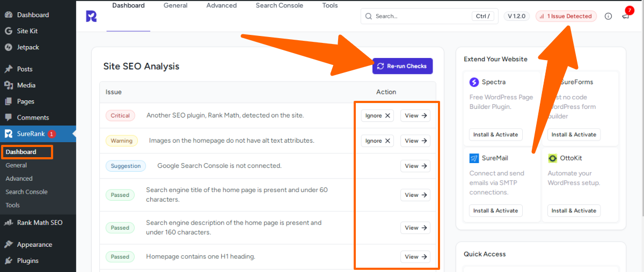Install & Activate SureForms

(574, 134)
